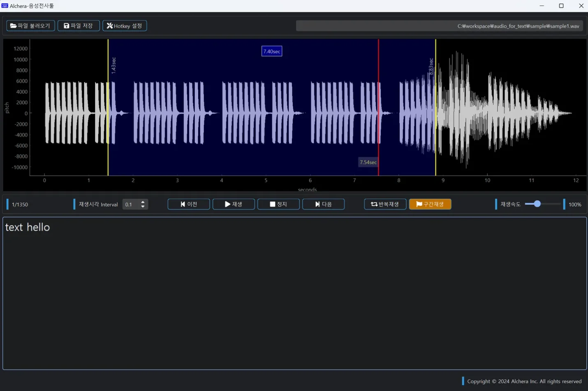This screenshot has width=588, height=391.
Task: Open Hotkey 설정 settings
Action: coord(125,26)
